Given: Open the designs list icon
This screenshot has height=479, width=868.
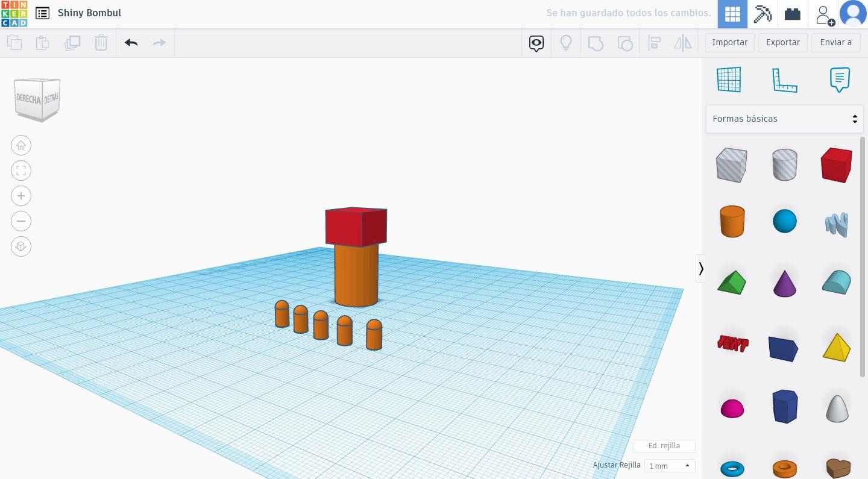Looking at the screenshot, I should coord(42,13).
